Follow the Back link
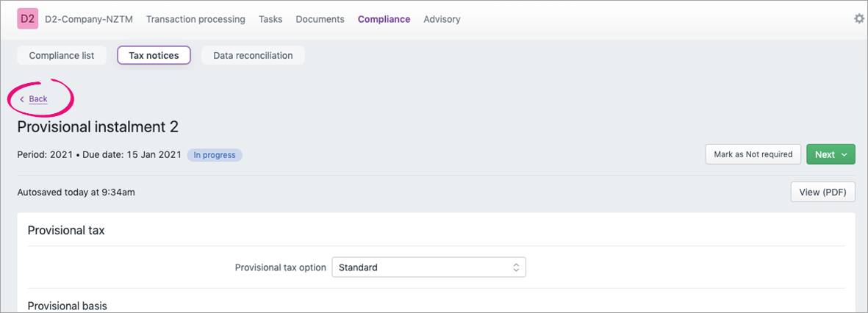868x313 pixels. click(38, 99)
